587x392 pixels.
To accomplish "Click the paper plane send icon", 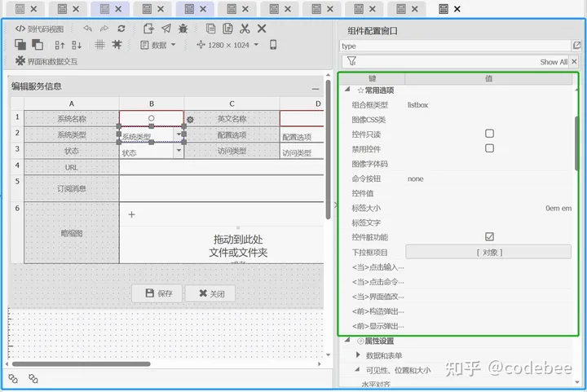I will (x=166, y=29).
